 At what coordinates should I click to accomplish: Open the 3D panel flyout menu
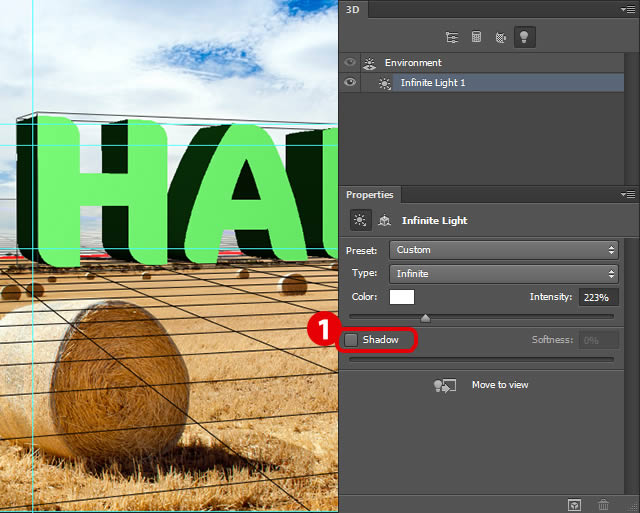click(628, 9)
